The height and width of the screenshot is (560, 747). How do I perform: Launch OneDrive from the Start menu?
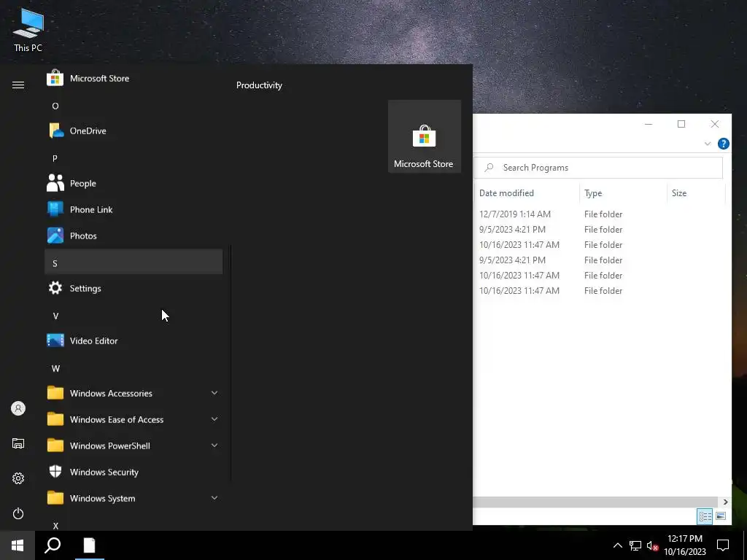coord(133,131)
